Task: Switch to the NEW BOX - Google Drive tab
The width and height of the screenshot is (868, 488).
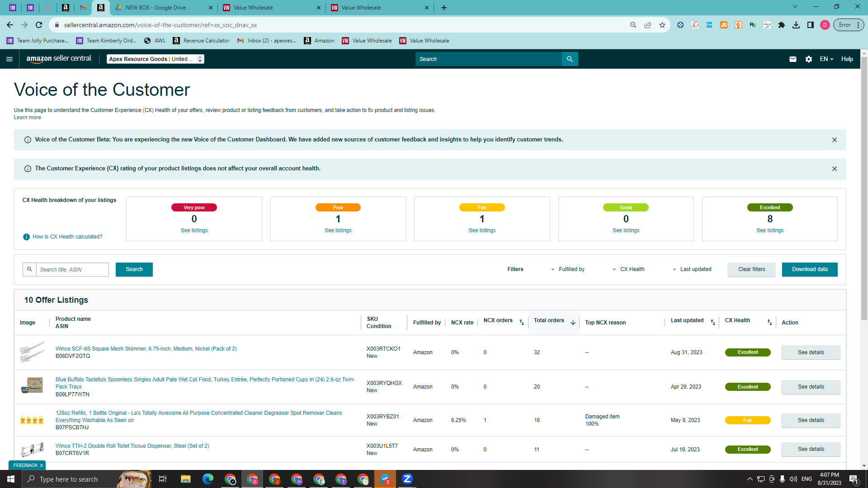Action: [x=163, y=8]
